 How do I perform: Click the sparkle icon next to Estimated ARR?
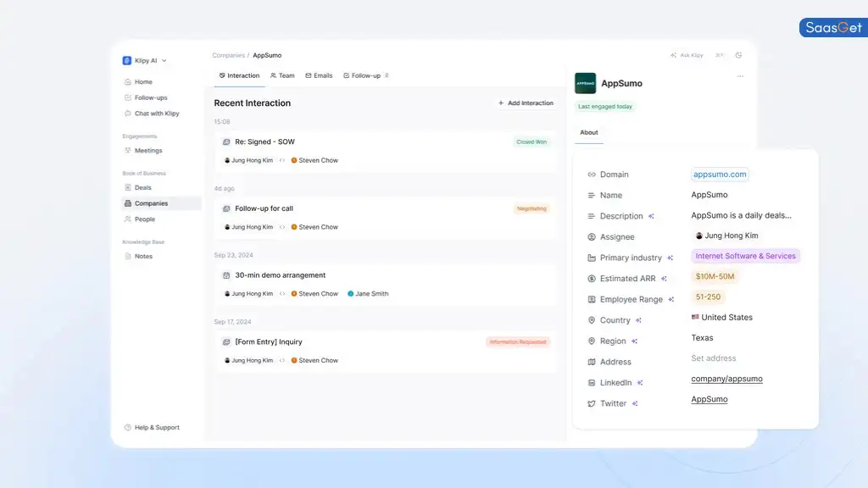coord(665,279)
